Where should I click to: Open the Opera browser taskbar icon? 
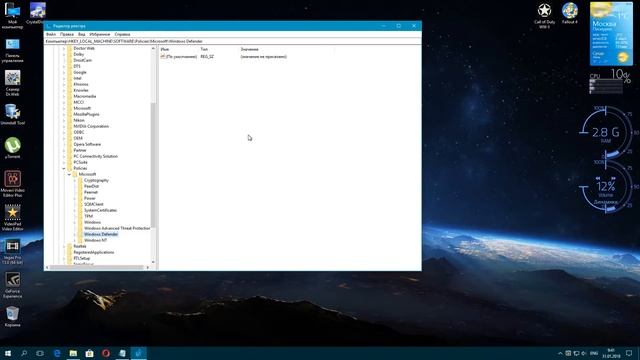click(106, 353)
